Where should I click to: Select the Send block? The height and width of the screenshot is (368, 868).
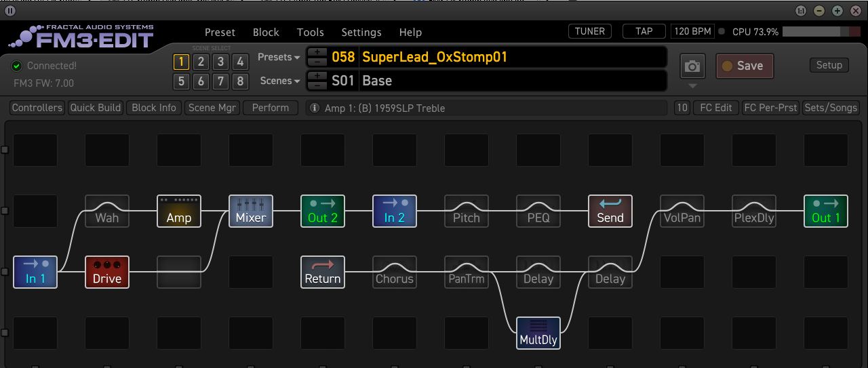(x=610, y=211)
